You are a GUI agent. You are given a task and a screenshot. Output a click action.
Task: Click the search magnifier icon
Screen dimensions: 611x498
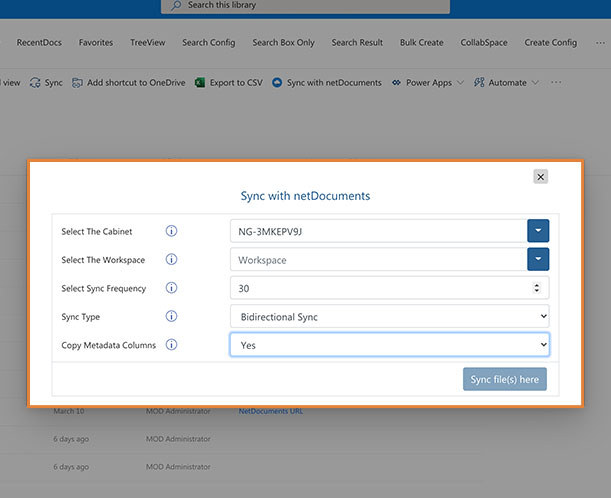176,5
